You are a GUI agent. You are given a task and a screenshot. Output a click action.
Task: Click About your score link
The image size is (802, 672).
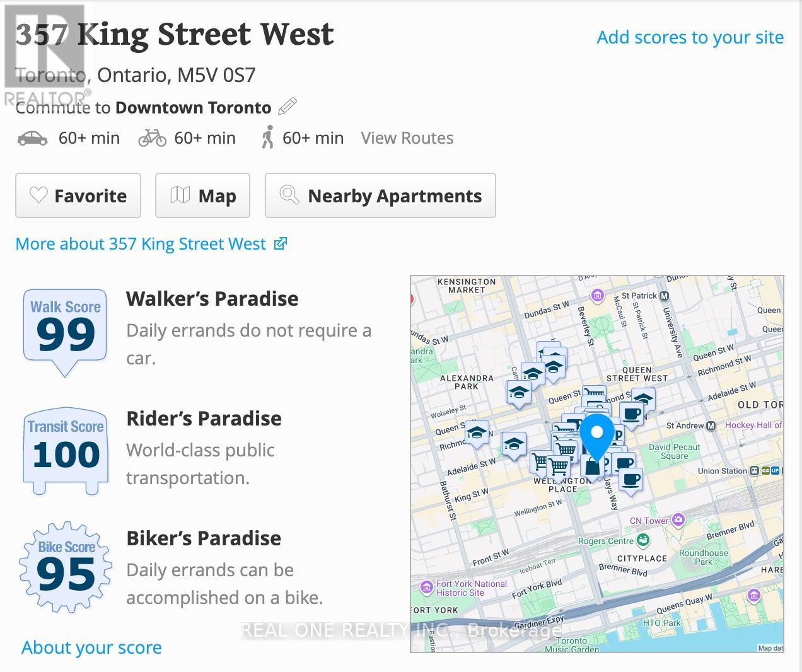[x=91, y=647]
